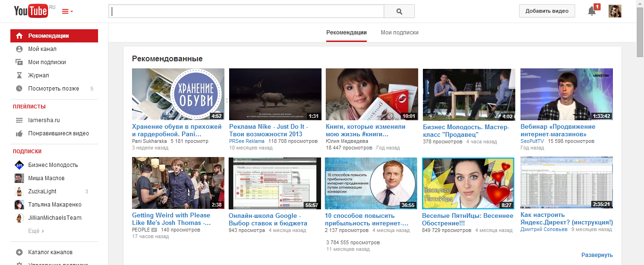The width and height of the screenshot is (644, 265).
Task: Open Понравившиеся видео playlist
Action: tap(58, 133)
